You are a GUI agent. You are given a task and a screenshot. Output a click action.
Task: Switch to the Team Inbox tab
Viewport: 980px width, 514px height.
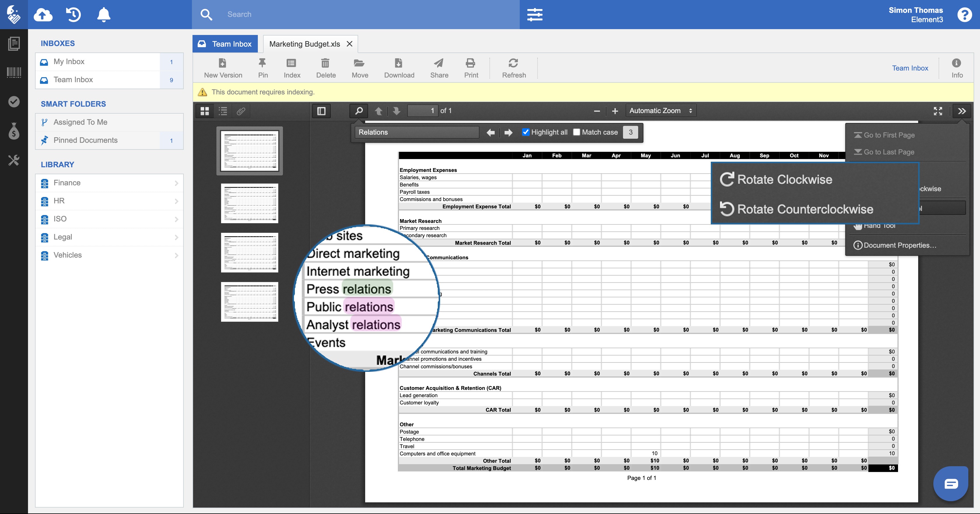pyautogui.click(x=225, y=44)
